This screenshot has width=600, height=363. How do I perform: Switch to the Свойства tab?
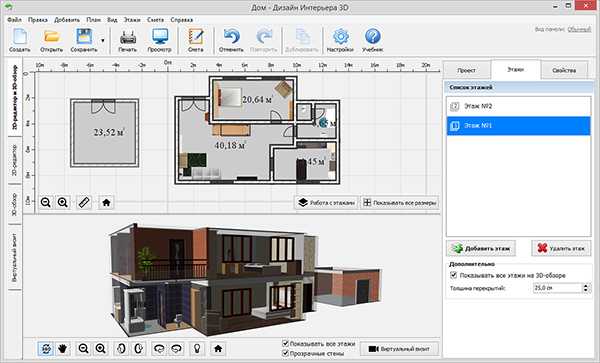pyautogui.click(x=564, y=70)
